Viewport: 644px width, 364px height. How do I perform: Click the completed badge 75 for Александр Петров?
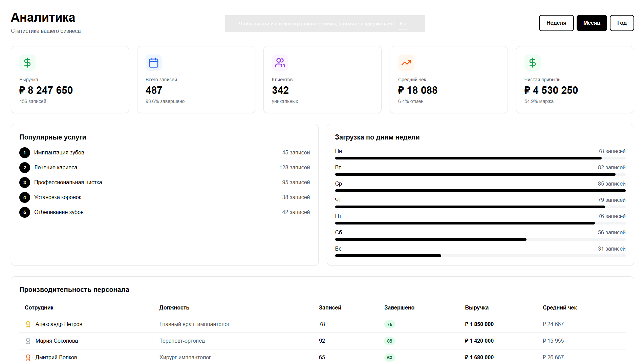(390, 324)
